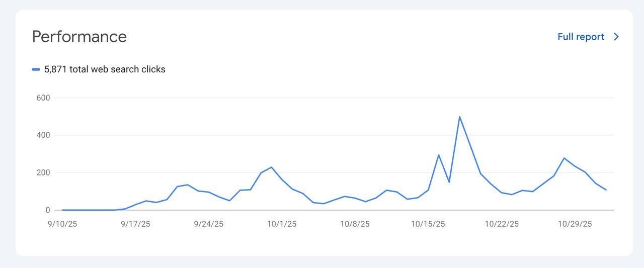This screenshot has width=644, height=268.
Task: Click the line peak near 10/29/25
Action: (x=564, y=158)
